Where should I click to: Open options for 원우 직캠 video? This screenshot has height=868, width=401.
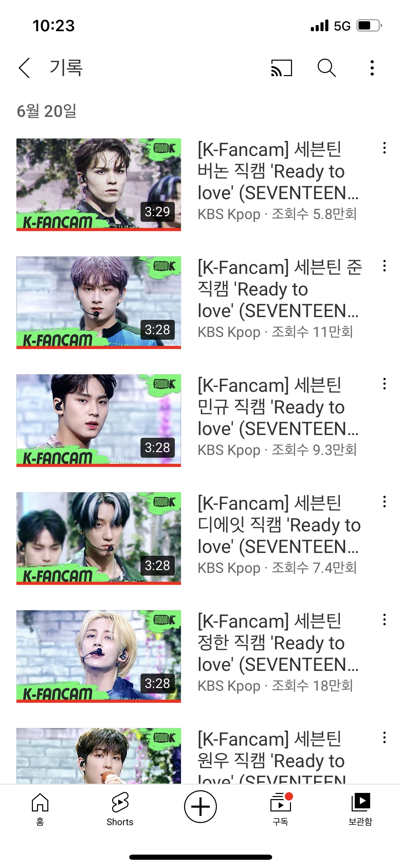coord(385,737)
